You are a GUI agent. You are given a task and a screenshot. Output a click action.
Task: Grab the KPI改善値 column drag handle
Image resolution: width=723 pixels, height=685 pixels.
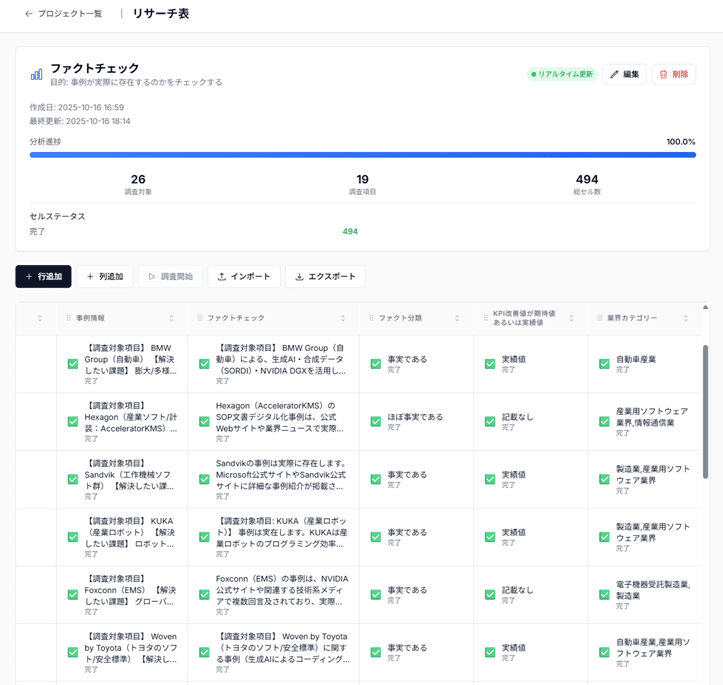pos(486,318)
